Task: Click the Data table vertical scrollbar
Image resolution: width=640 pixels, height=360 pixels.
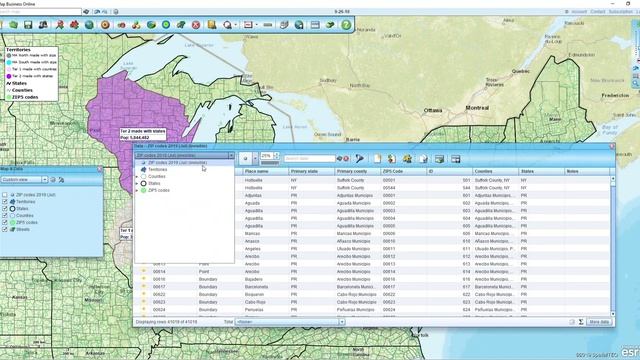Action: (613, 246)
